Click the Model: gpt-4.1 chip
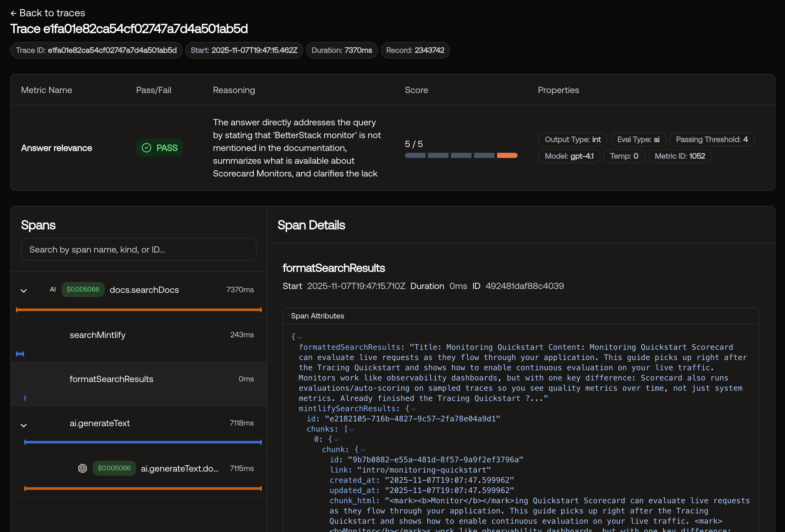The image size is (785, 532). (569, 156)
